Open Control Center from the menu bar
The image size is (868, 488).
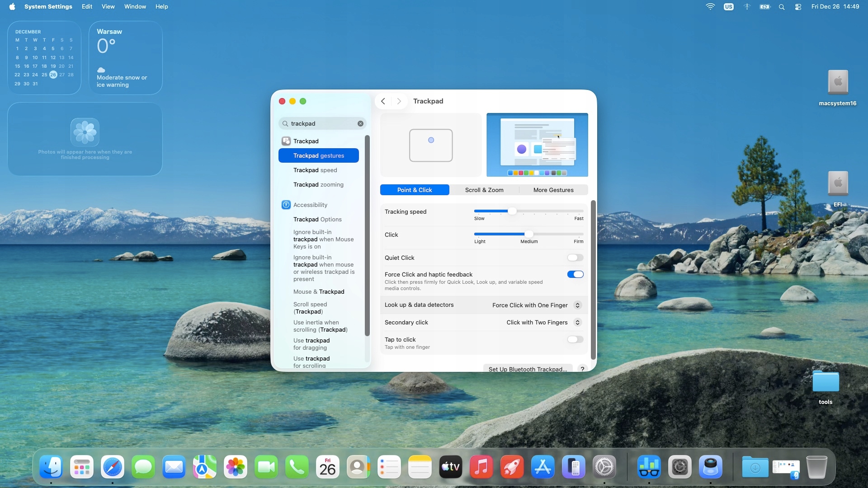click(x=798, y=7)
